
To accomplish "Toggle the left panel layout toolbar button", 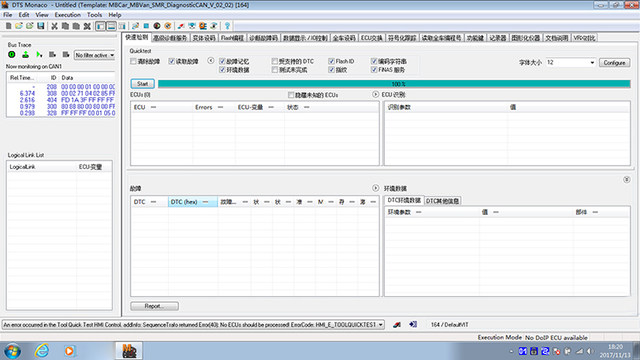I will pos(100,26).
